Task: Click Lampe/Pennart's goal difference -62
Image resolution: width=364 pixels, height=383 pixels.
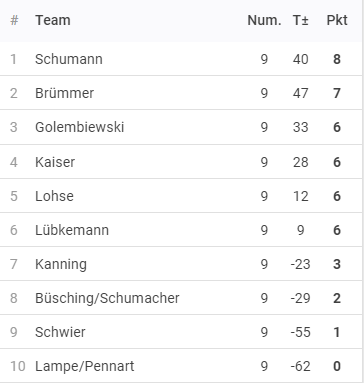Action: (301, 366)
